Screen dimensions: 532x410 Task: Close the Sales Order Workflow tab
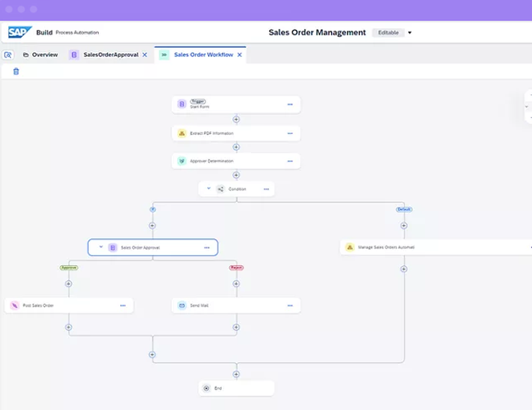click(239, 55)
